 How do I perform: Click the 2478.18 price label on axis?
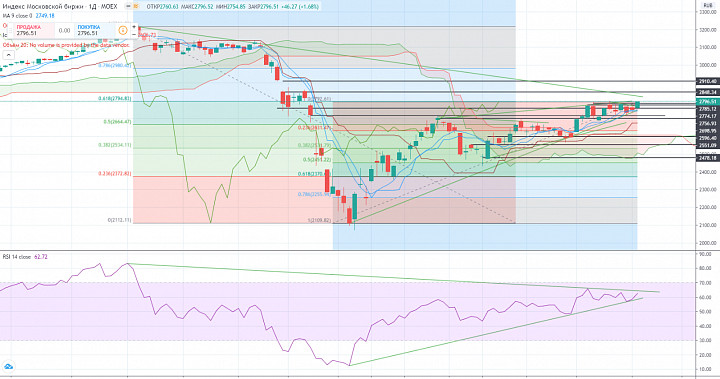coord(708,158)
